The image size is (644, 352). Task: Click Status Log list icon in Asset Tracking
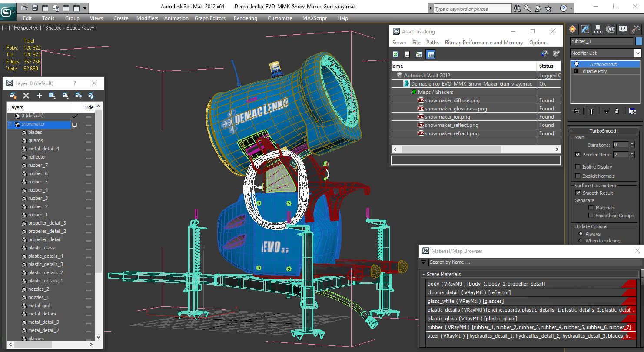(407, 54)
